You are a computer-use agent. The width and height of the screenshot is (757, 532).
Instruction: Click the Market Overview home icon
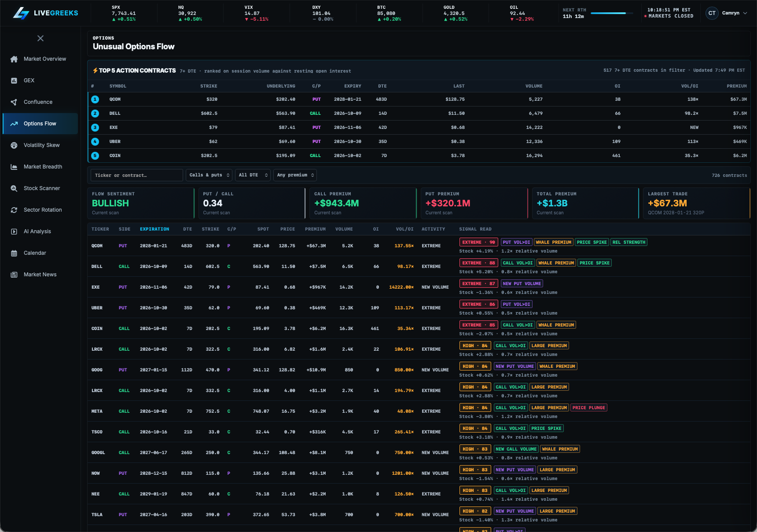14,59
